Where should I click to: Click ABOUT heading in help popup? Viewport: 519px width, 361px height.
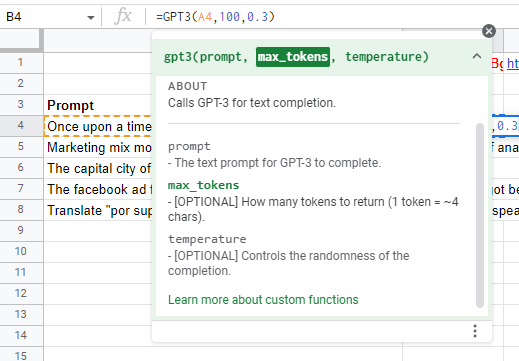tap(187, 86)
